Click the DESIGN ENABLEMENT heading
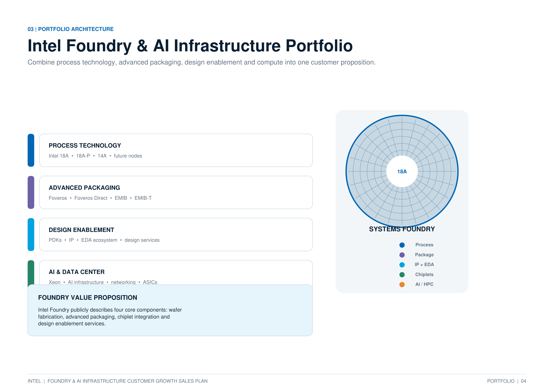The image size is (554, 392). [x=81, y=230]
